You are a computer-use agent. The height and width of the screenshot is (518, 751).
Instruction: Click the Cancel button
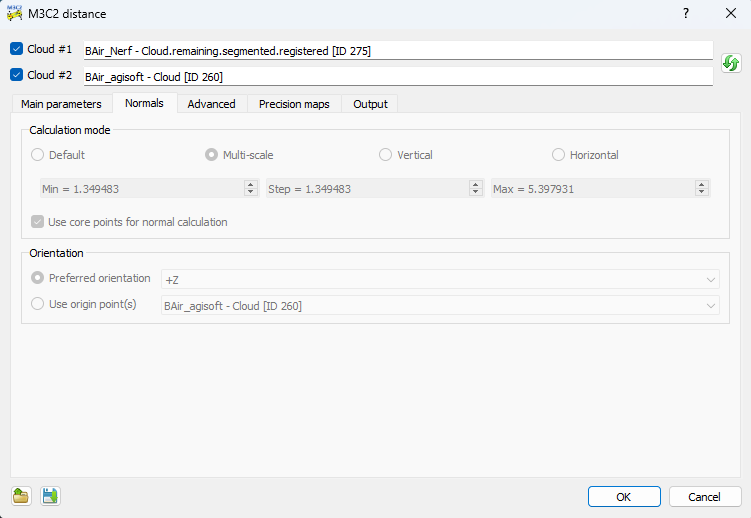[704, 497]
